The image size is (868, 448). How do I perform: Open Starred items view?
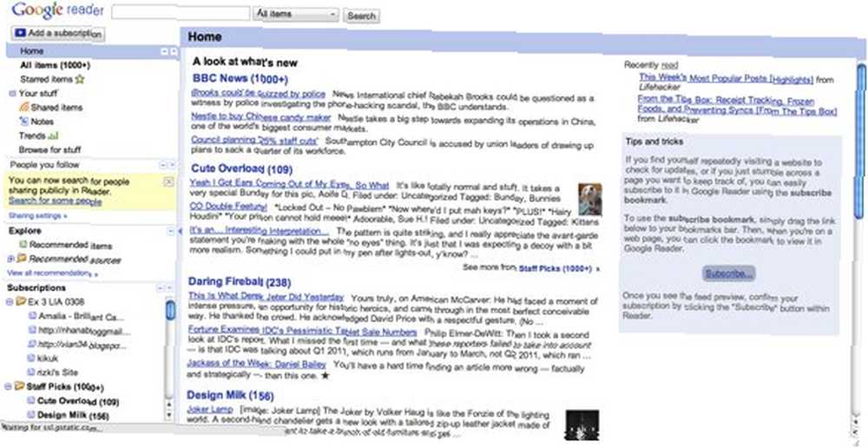coord(46,79)
